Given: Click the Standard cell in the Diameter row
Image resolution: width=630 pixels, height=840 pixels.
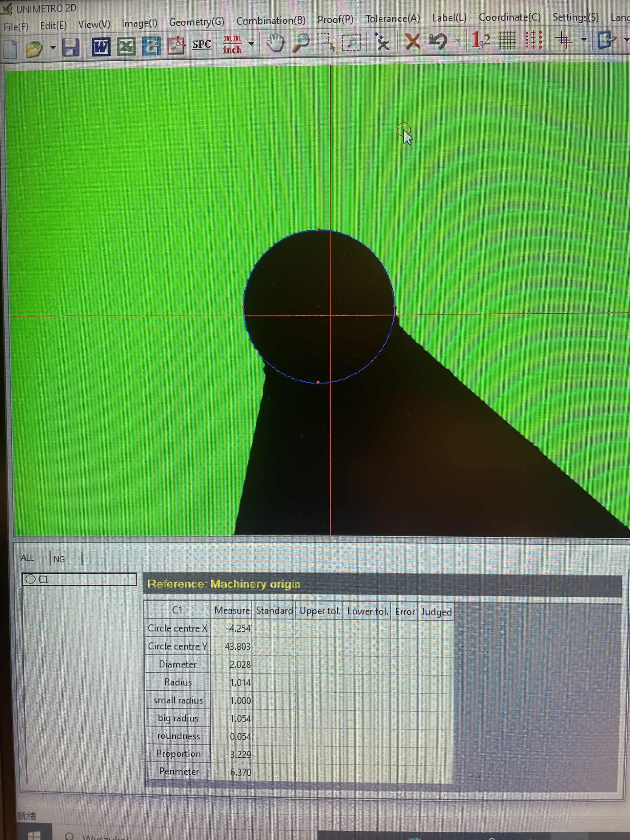Looking at the screenshot, I should (x=274, y=664).
